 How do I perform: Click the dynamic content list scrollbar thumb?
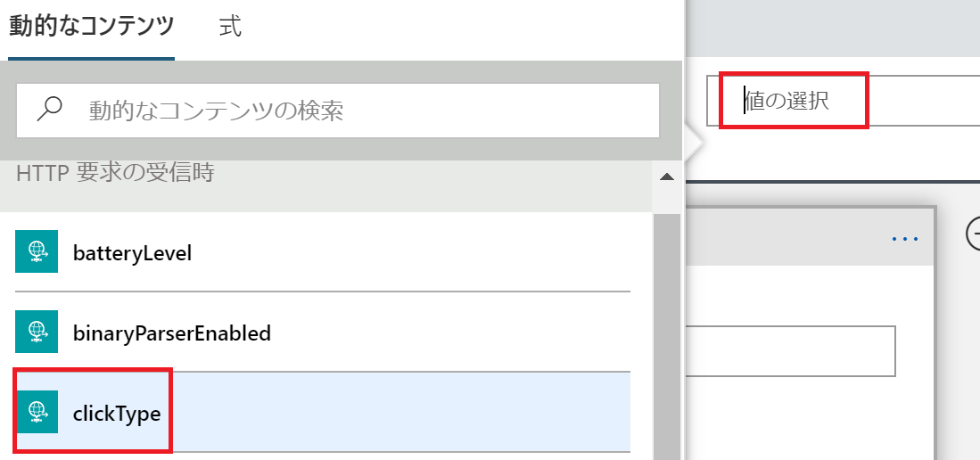click(666, 339)
